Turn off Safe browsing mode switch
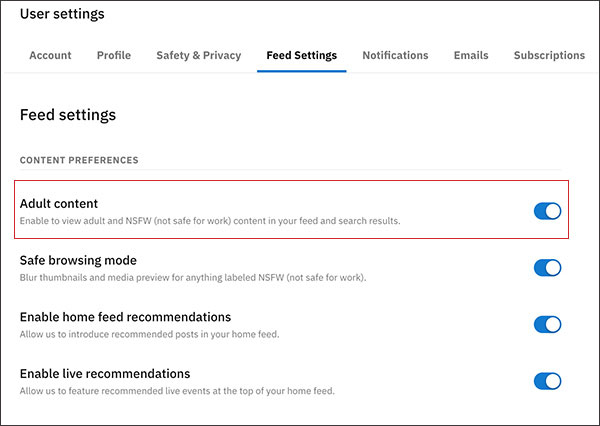 click(547, 268)
